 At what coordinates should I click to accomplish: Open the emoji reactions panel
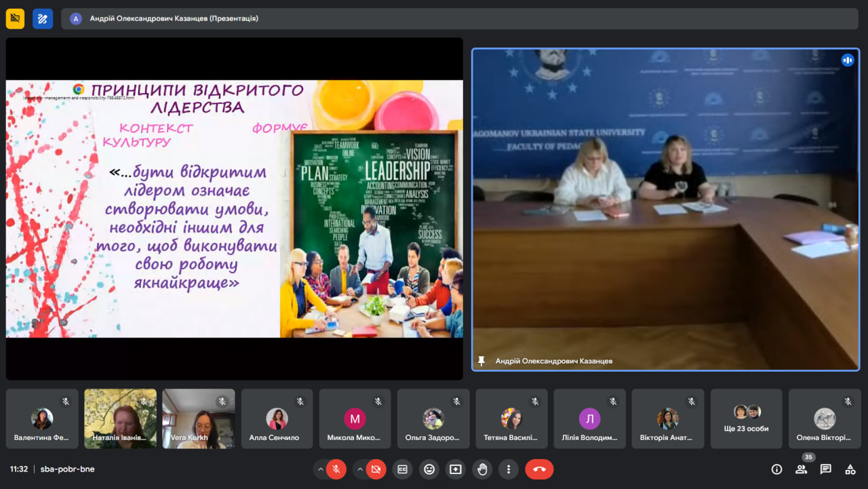coord(429,469)
